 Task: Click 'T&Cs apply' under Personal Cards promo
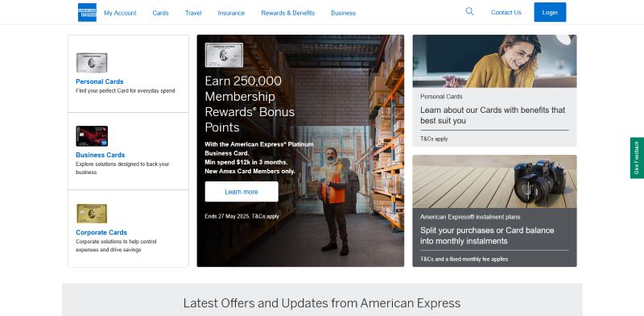tap(434, 139)
